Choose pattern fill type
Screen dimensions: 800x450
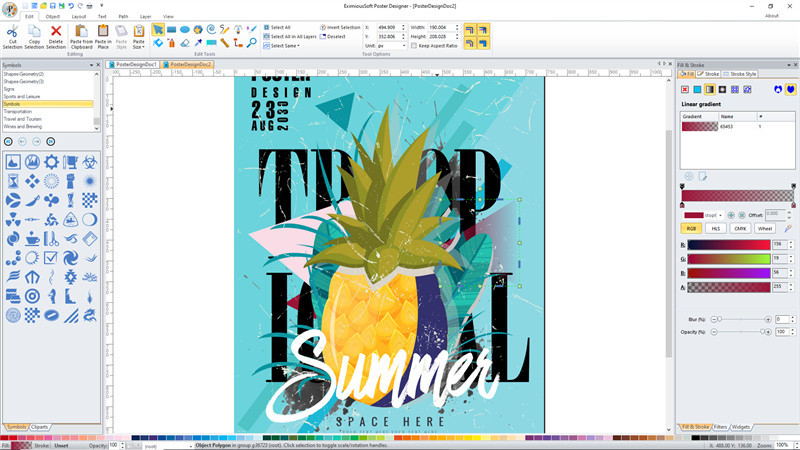(x=735, y=89)
